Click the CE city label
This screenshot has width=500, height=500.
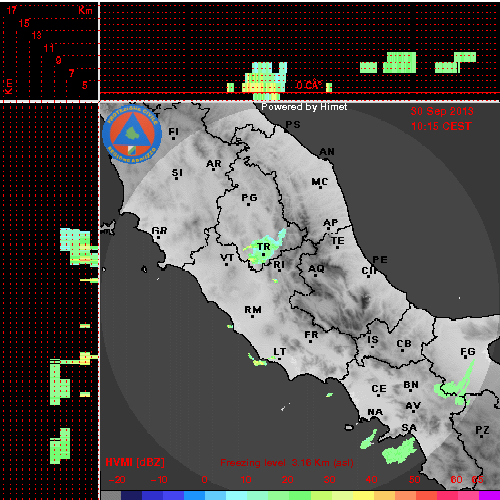[379, 389]
